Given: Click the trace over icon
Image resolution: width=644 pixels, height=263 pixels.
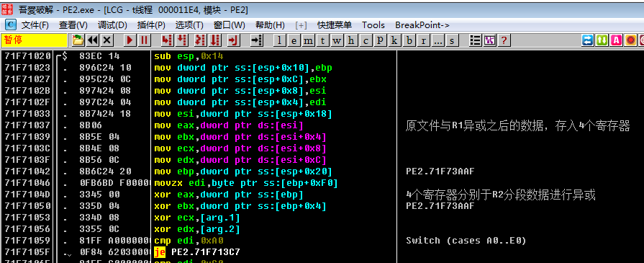Looking at the screenshot, I should 215,40.
